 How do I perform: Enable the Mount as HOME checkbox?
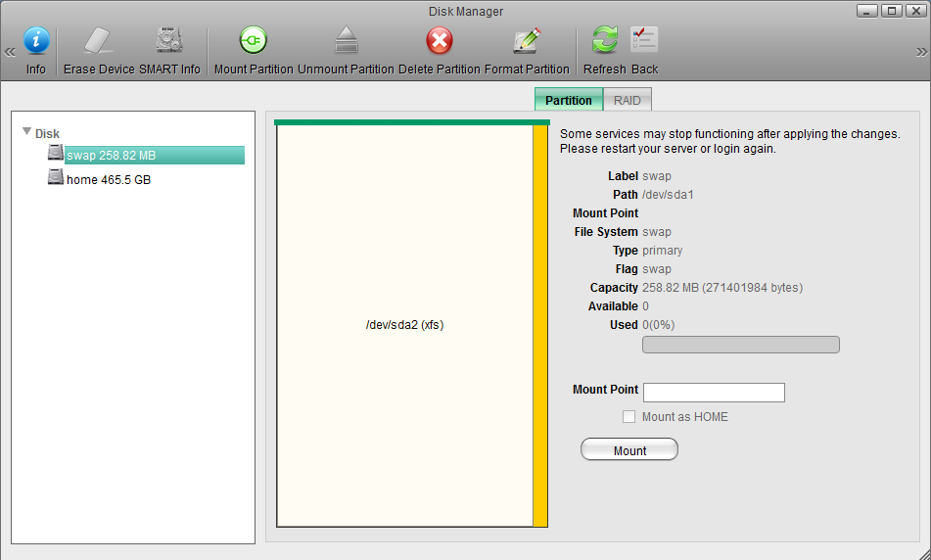[629, 417]
